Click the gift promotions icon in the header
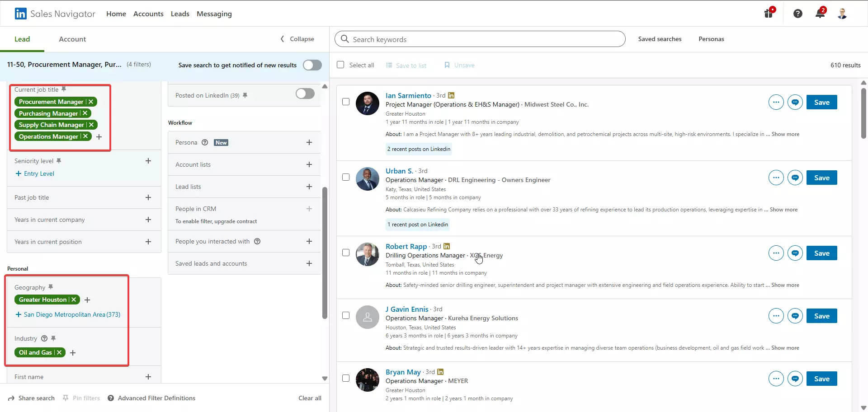Viewport: 868px width, 412px height. point(769,13)
